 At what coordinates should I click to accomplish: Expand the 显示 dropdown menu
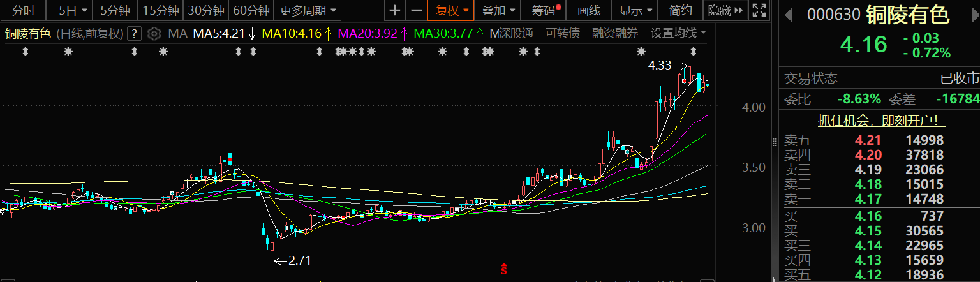tap(635, 10)
